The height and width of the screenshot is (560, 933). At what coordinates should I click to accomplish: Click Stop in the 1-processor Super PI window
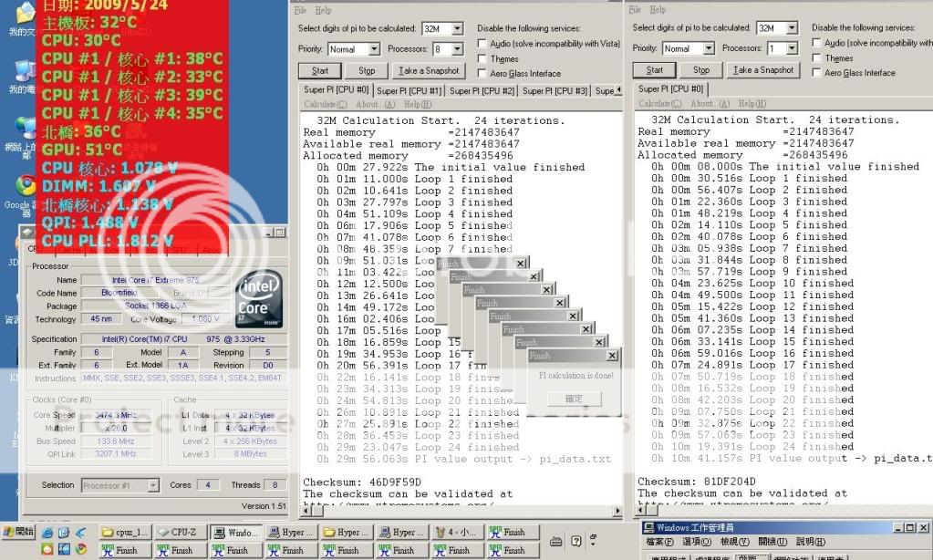[701, 70]
